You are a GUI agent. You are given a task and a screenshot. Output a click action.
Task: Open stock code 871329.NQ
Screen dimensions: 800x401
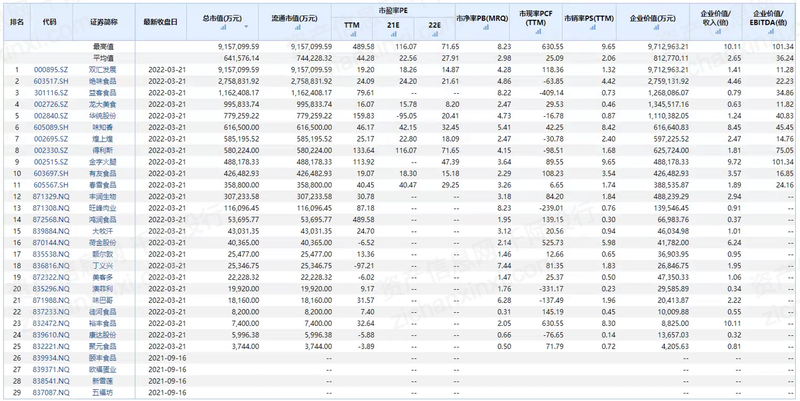click(51, 196)
